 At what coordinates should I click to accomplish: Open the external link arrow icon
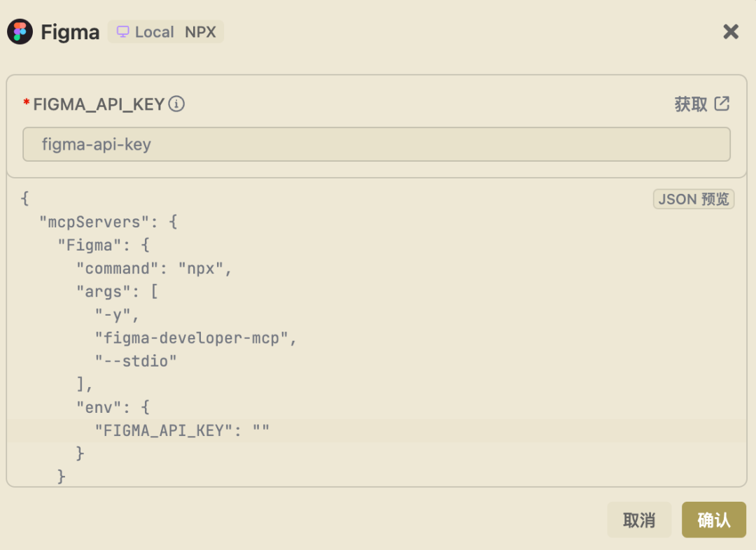(722, 104)
